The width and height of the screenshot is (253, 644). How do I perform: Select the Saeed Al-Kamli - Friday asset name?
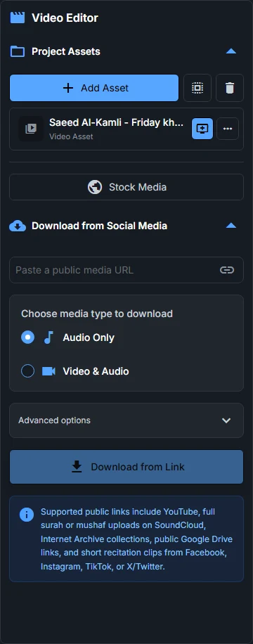click(116, 122)
